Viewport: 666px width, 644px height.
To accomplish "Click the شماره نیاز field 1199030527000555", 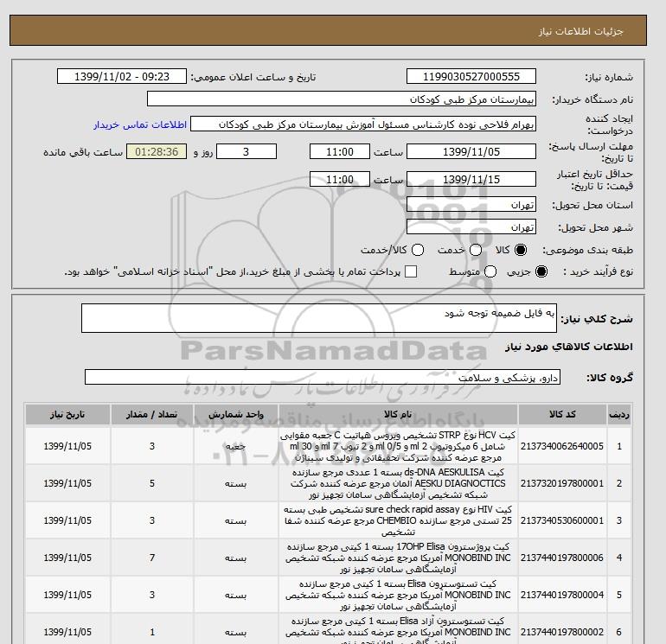I will pos(471,76).
